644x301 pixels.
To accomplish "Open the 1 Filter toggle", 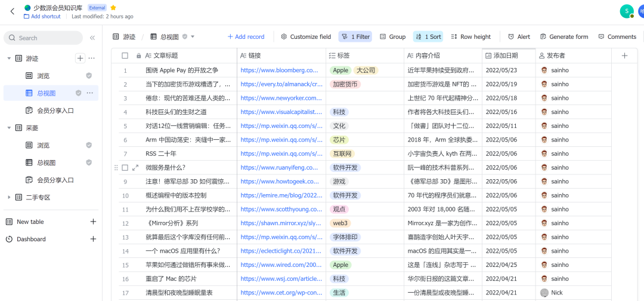I will [x=355, y=37].
